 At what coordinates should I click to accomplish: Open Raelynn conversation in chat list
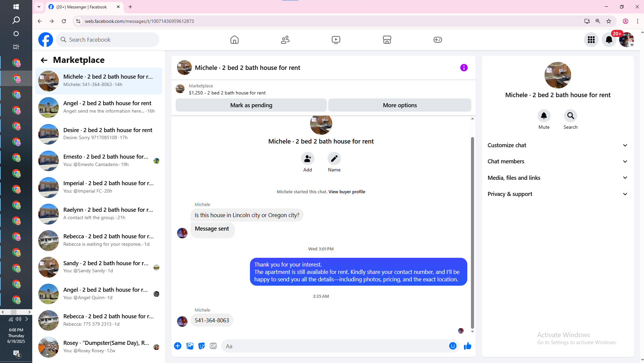99,213
